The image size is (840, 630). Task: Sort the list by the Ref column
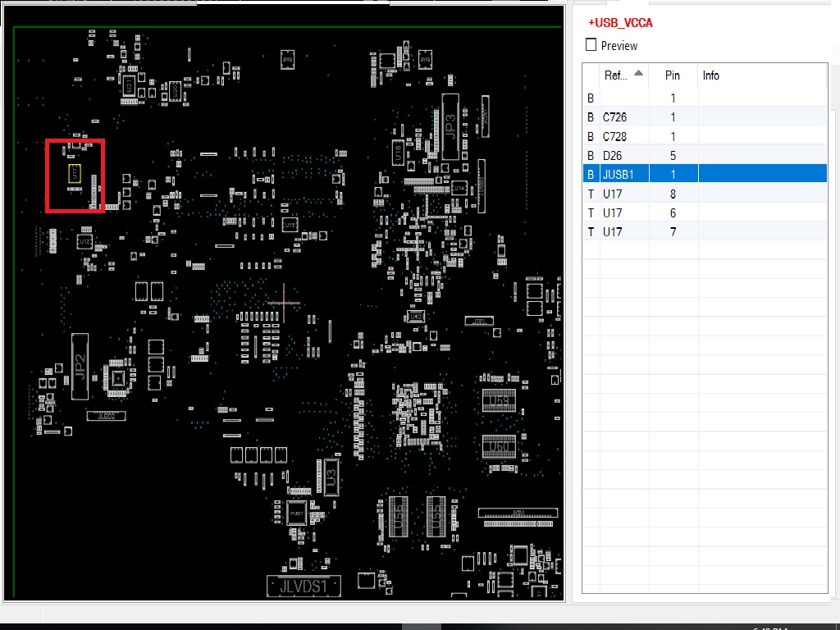pyautogui.click(x=623, y=75)
